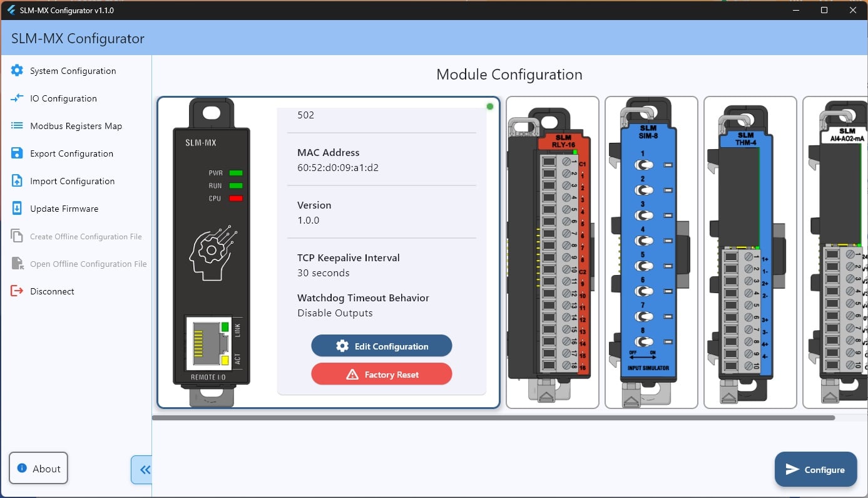Viewport: 868px width, 498px height.
Task: Click the Factory Reset button
Action: pos(382,375)
